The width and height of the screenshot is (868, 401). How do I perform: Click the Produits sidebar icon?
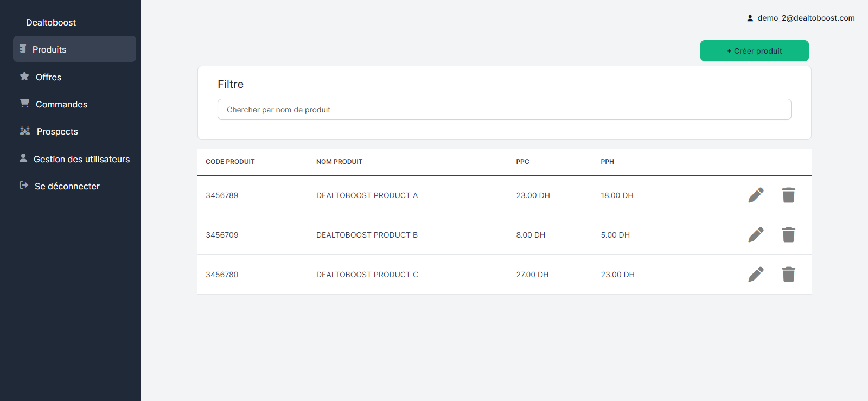click(x=23, y=49)
